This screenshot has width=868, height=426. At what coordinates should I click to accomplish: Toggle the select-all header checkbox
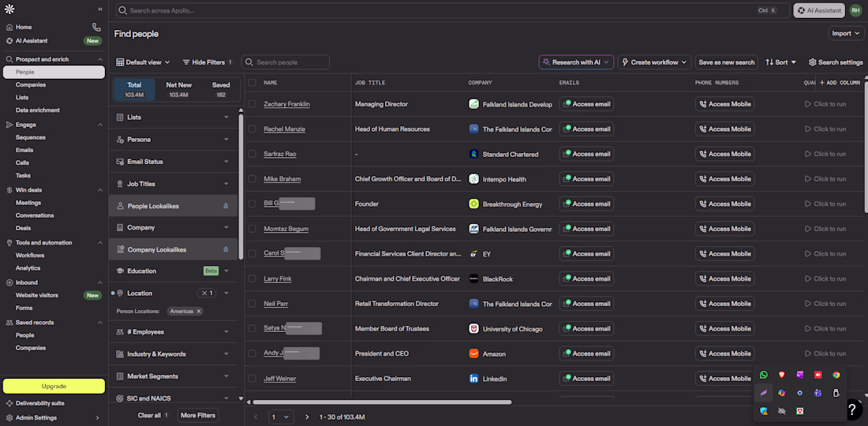pos(253,82)
